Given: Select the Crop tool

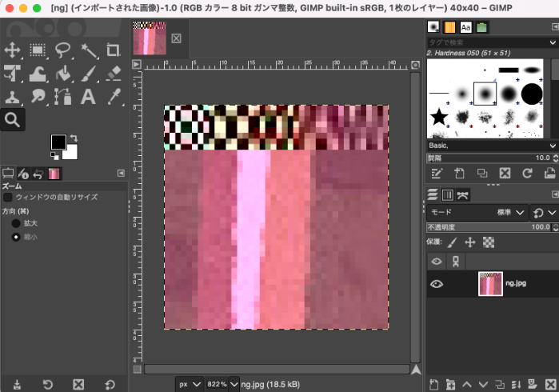Looking at the screenshot, I should 114,50.
